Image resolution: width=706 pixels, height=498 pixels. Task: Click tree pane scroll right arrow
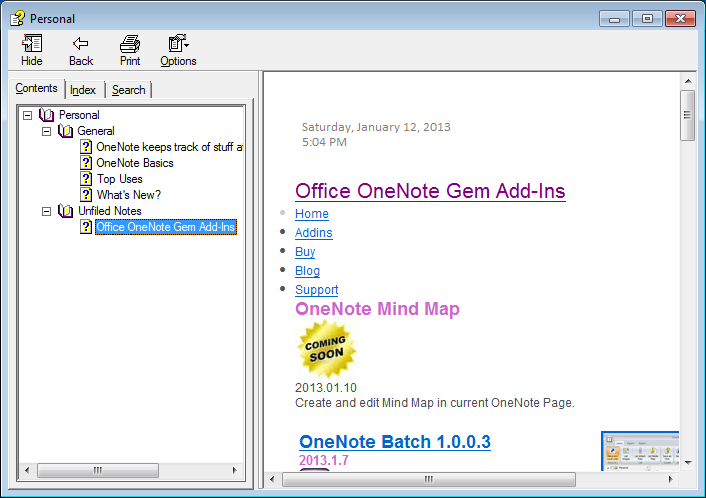(235, 471)
